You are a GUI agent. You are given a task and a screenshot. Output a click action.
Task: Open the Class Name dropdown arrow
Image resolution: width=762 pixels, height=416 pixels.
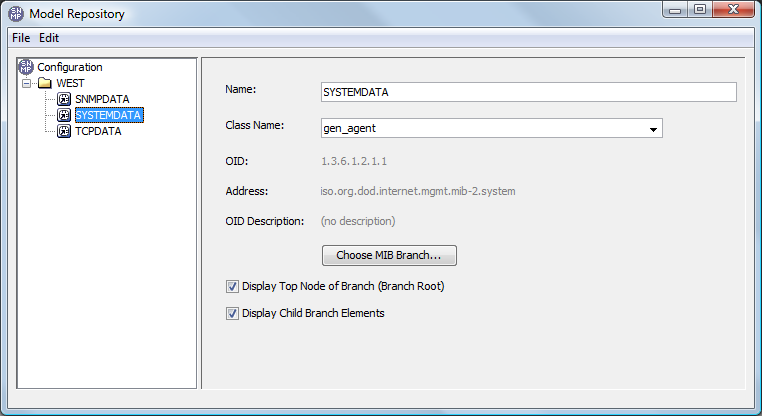(653, 129)
